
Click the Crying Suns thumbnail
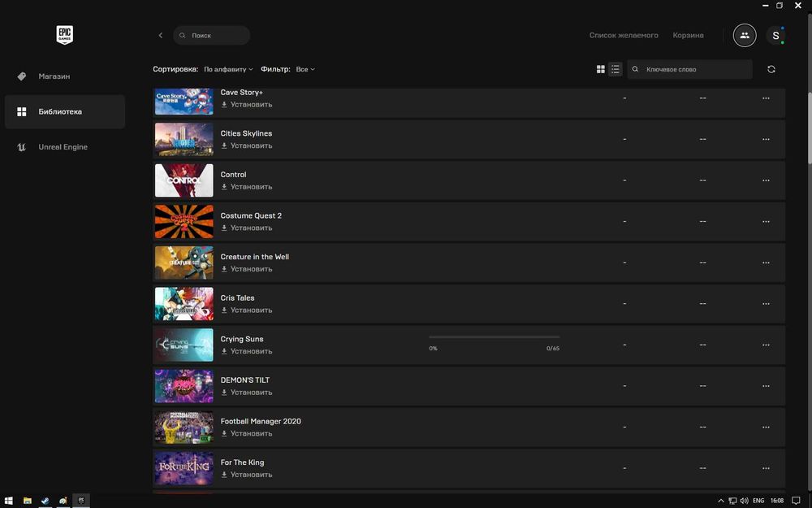click(x=184, y=345)
